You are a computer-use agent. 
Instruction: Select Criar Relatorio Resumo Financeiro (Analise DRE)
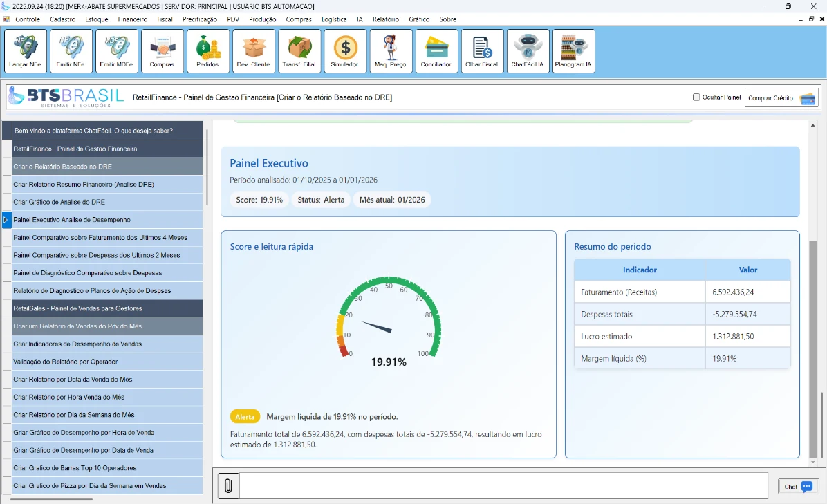click(x=108, y=185)
